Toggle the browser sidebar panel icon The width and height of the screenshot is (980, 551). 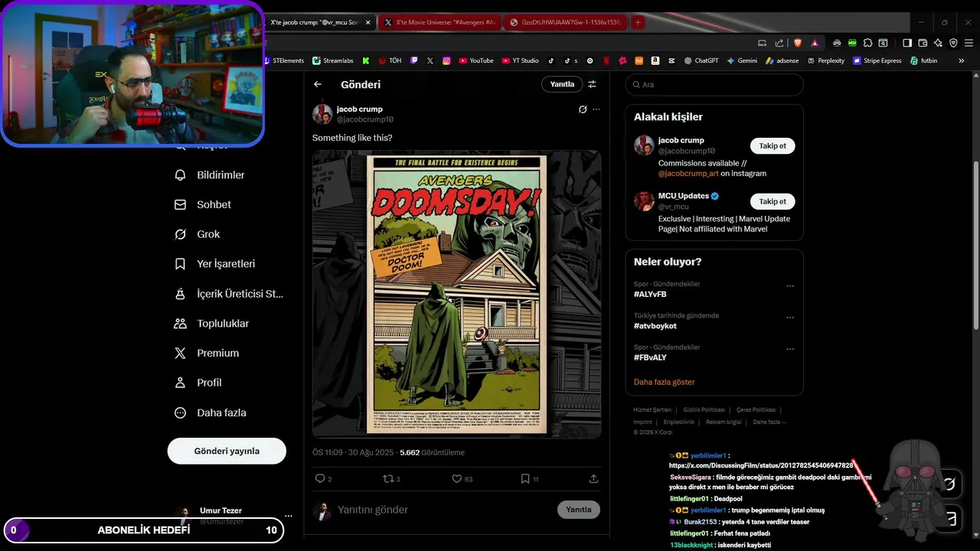[x=907, y=43]
